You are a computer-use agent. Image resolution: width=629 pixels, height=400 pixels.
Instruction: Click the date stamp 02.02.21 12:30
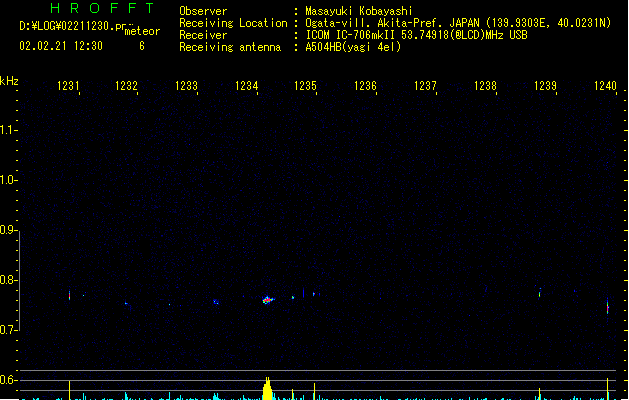pyautogui.click(x=61, y=46)
